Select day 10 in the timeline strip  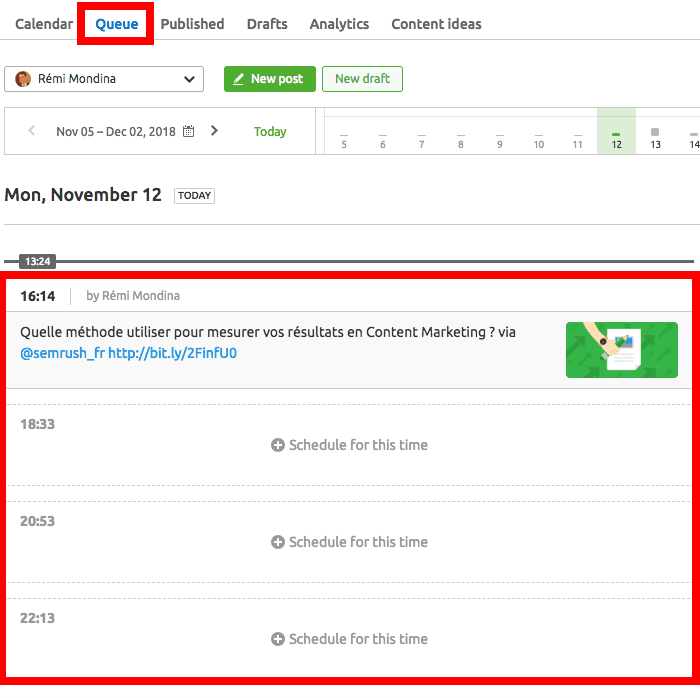pyautogui.click(x=539, y=141)
